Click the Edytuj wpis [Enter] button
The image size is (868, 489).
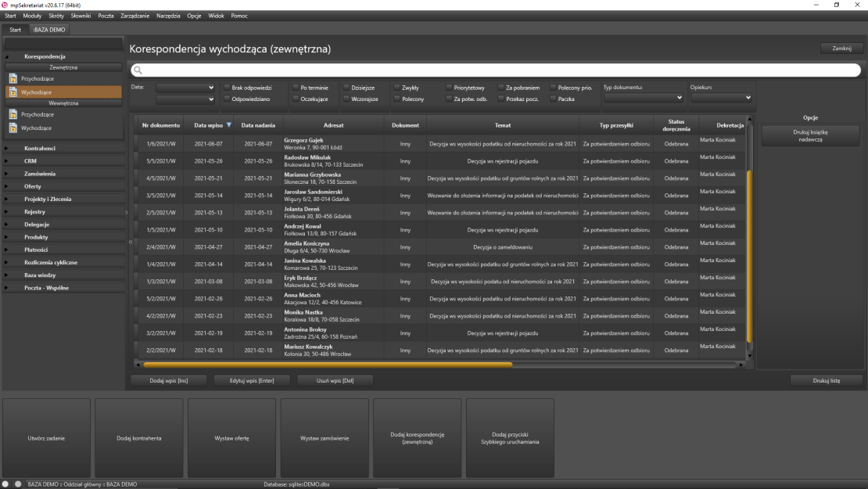point(252,380)
